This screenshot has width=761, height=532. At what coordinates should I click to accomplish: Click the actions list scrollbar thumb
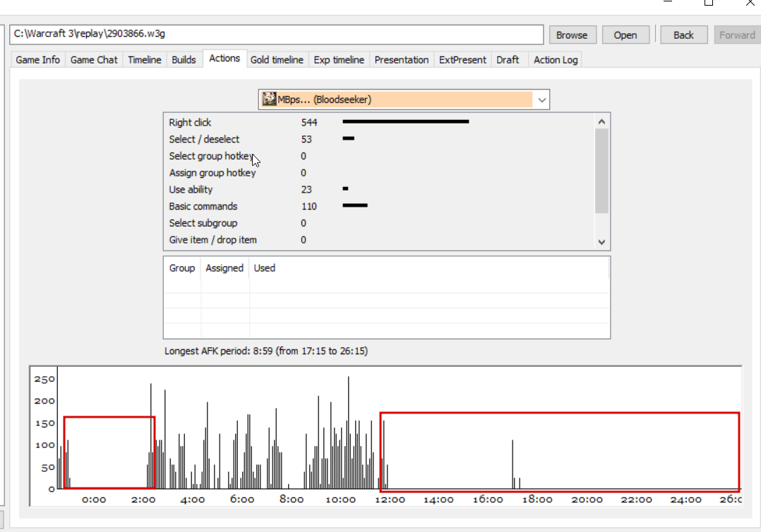click(601, 171)
